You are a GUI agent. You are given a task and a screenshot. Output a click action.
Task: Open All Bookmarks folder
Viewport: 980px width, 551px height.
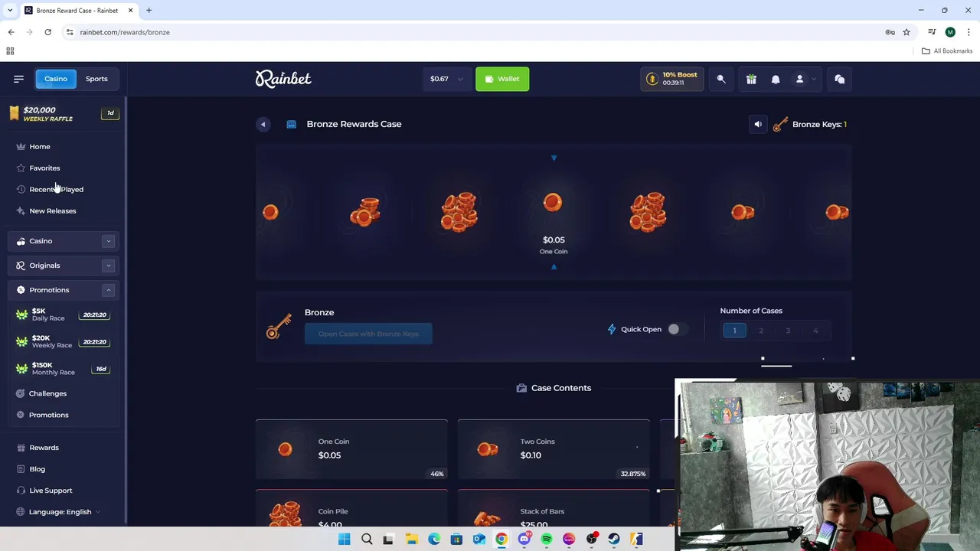(x=947, y=51)
